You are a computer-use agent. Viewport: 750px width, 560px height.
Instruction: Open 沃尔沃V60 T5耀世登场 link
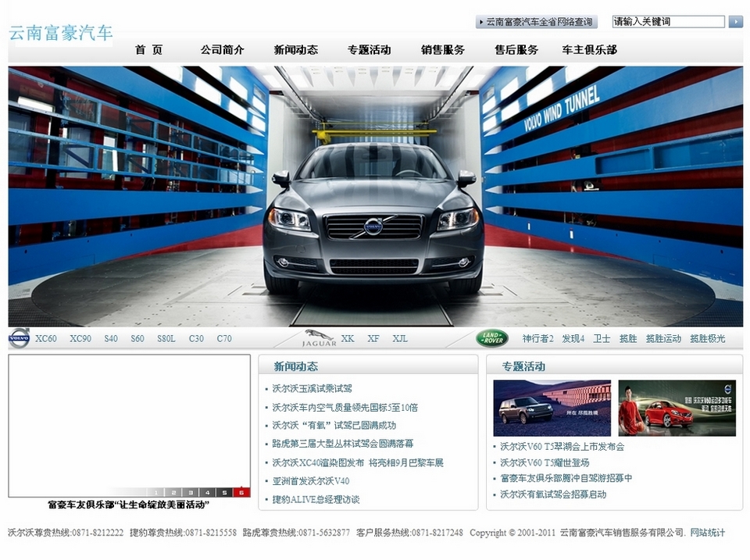coord(545,462)
